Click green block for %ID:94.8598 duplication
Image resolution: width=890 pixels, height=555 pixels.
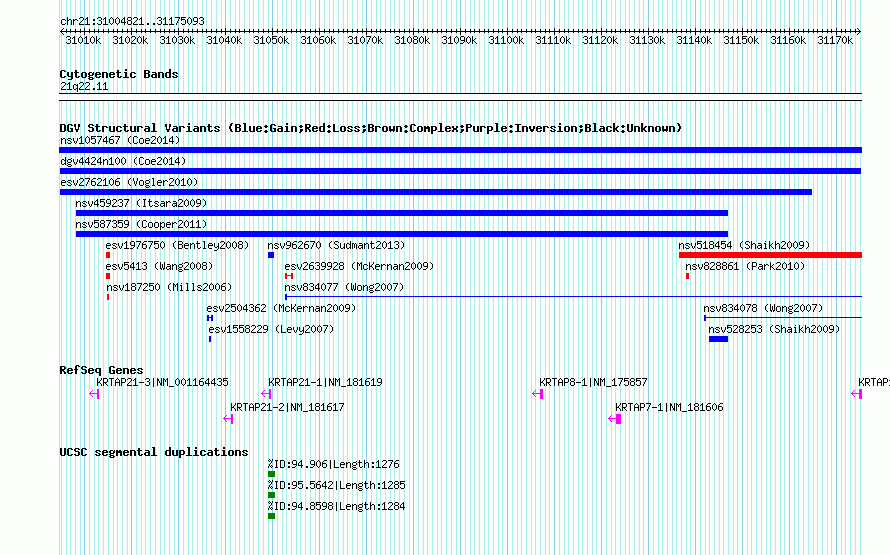tap(271, 516)
